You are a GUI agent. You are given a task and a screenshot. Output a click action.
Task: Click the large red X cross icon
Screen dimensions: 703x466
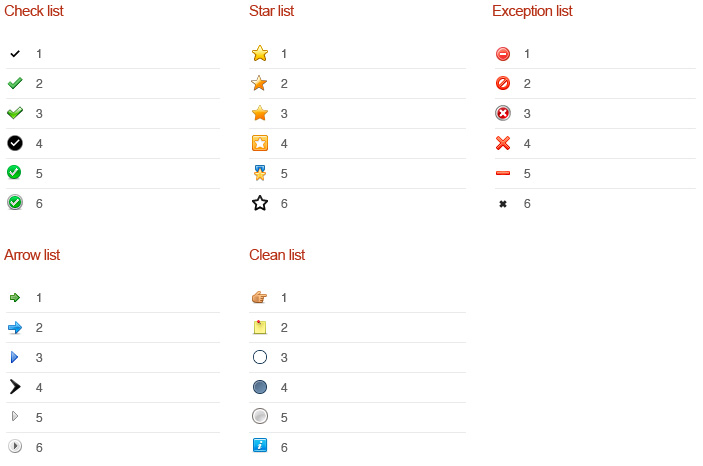[x=503, y=143]
